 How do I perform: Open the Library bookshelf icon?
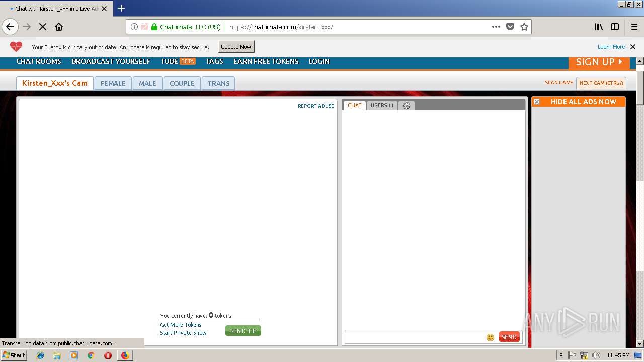click(x=599, y=27)
